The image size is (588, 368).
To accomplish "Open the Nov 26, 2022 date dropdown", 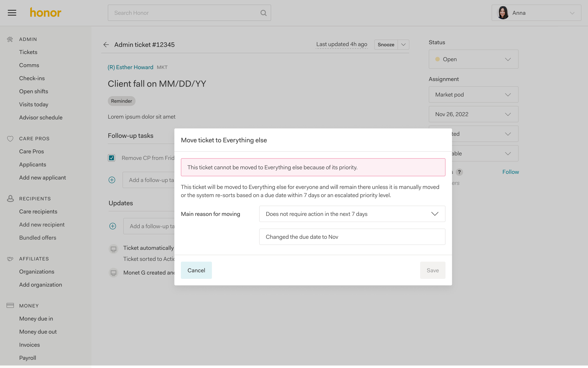I will click(473, 114).
